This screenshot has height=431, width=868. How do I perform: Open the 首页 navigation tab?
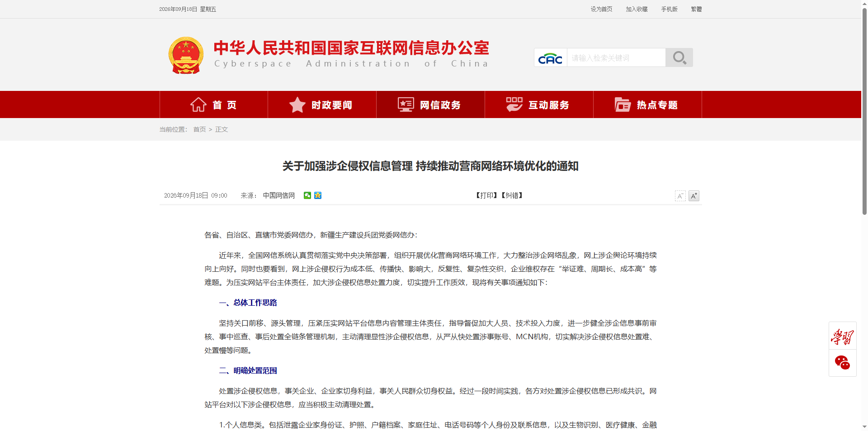pyautogui.click(x=214, y=104)
